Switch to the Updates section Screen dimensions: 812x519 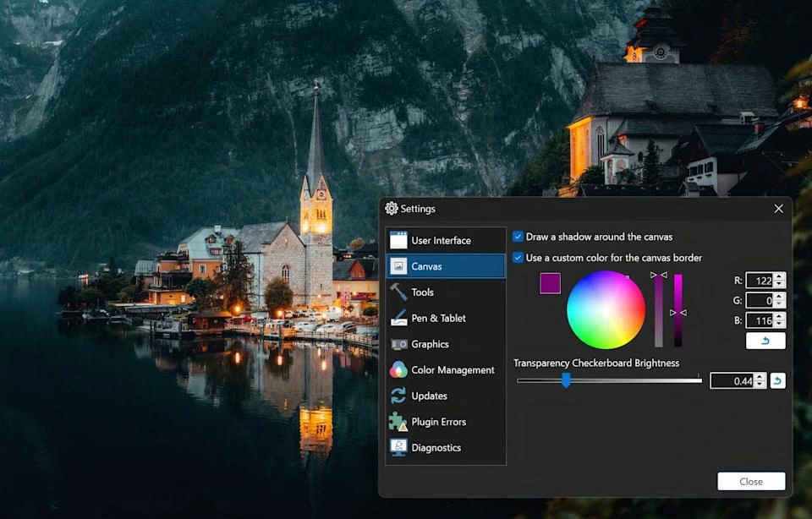(446, 396)
